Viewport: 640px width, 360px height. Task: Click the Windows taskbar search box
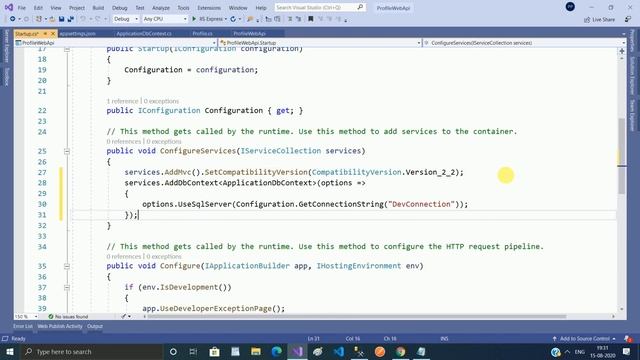(x=91, y=351)
